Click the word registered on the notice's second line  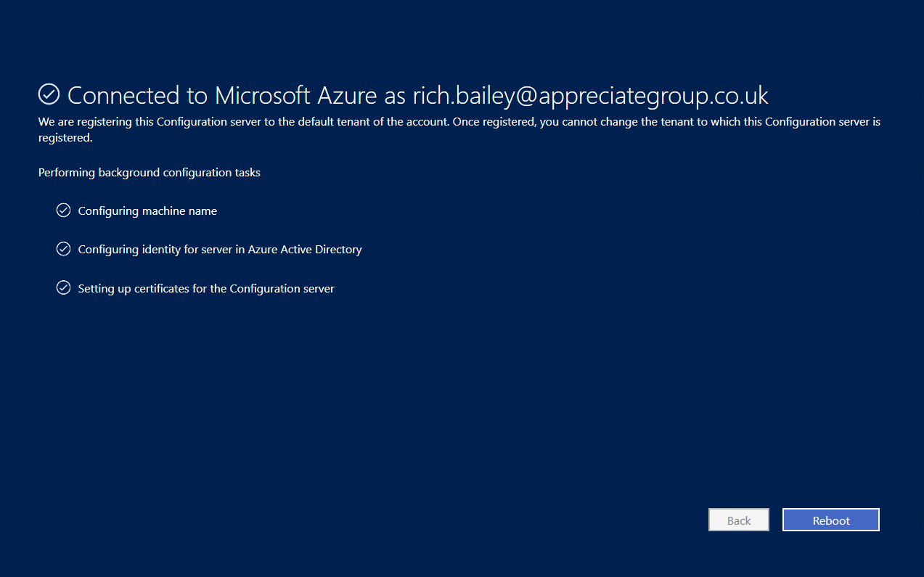[x=65, y=137]
